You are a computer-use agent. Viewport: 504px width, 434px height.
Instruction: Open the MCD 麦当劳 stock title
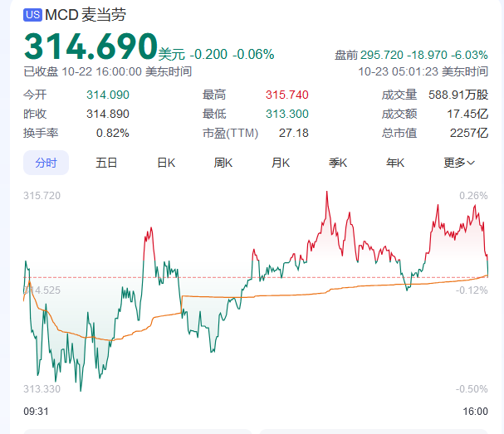click(86, 15)
